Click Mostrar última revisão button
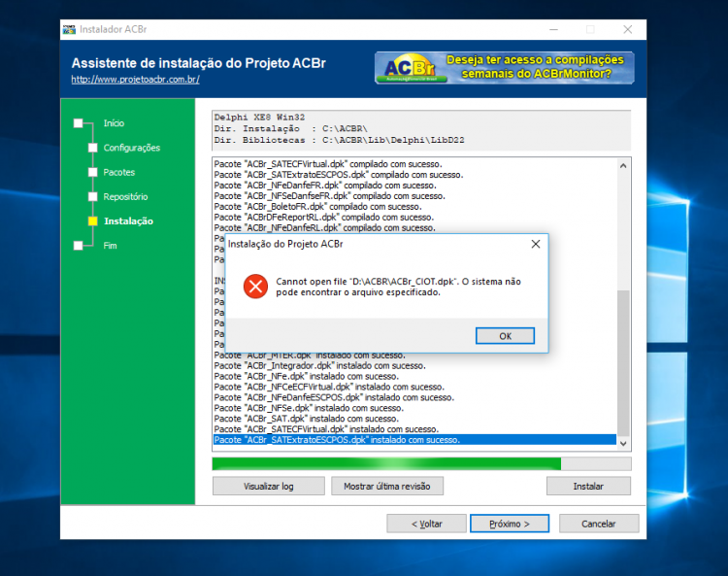 click(386, 486)
